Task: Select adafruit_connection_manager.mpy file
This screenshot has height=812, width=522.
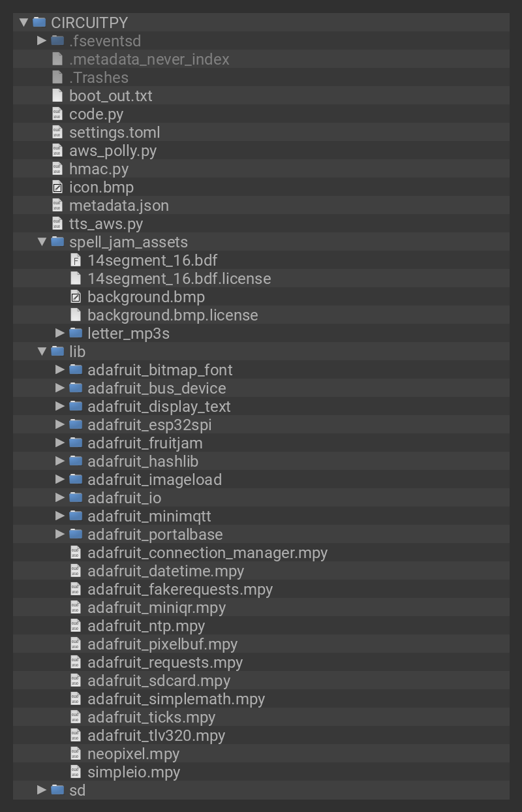Action: tap(207, 553)
